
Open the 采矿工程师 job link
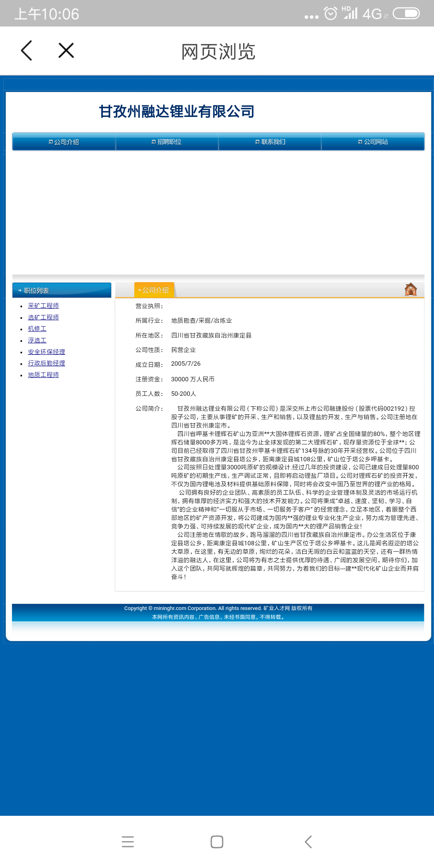pos(43,306)
